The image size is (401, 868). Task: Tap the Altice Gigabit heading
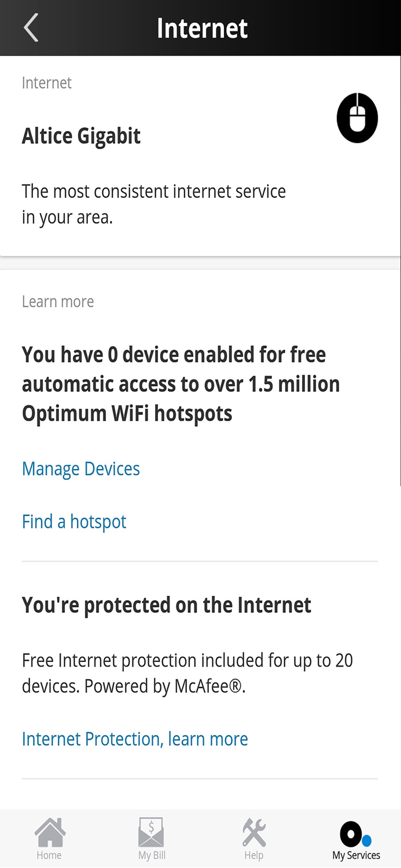(x=81, y=135)
